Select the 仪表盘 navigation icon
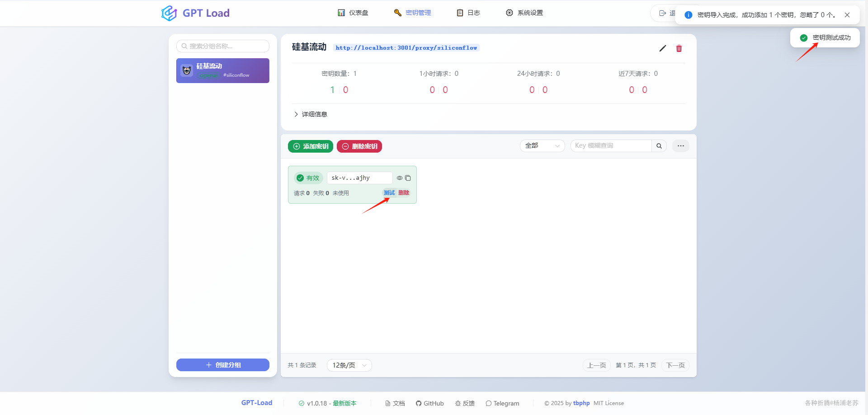 (x=341, y=13)
